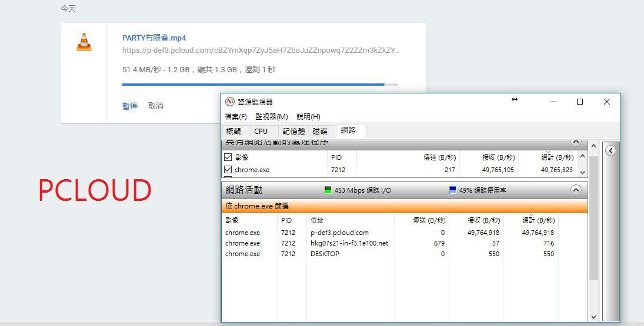644x326 pixels.
Task: Select the DESKTOP connection row
Action: (389, 254)
